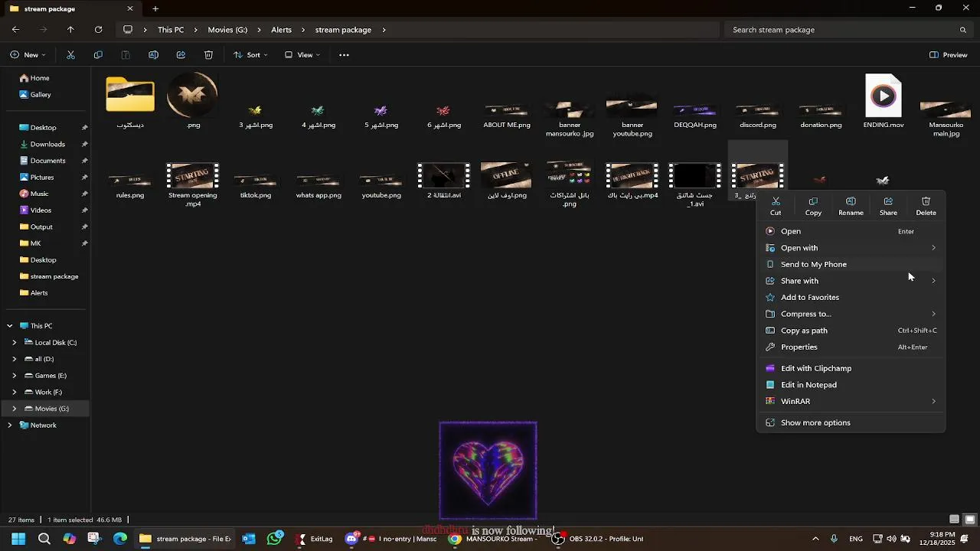Image resolution: width=980 pixels, height=551 pixels.
Task: Show hidden system tray icons
Action: coord(815,539)
